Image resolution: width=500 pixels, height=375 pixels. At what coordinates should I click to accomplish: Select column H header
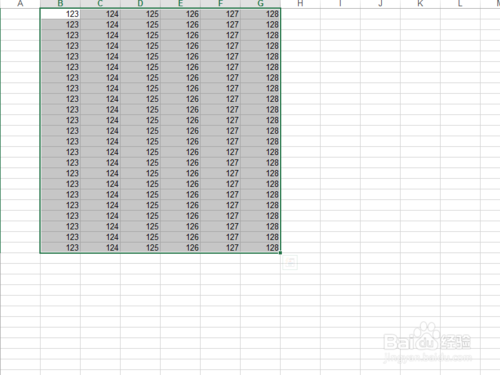[x=300, y=4]
